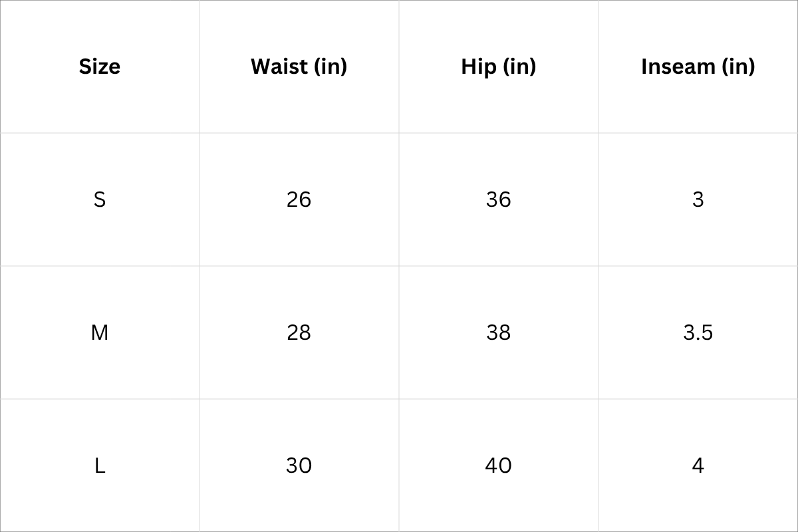798x532 pixels.
Task: Select the Waist (in) header cell
Action: (299, 66)
